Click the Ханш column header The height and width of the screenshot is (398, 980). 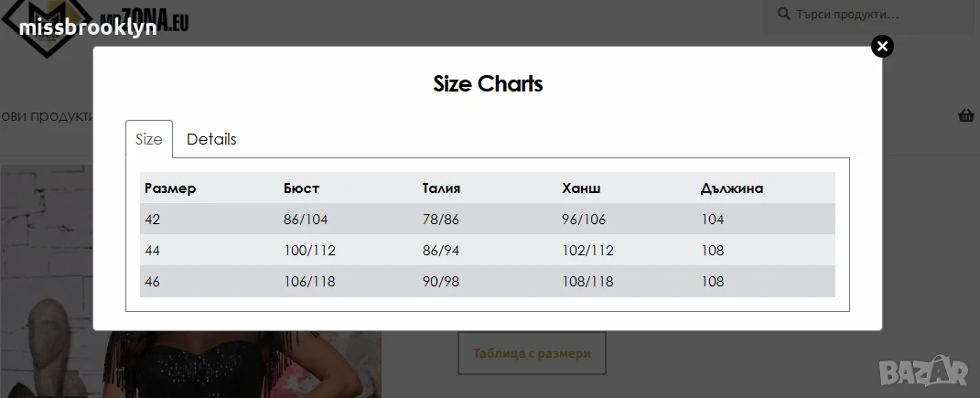coord(581,188)
